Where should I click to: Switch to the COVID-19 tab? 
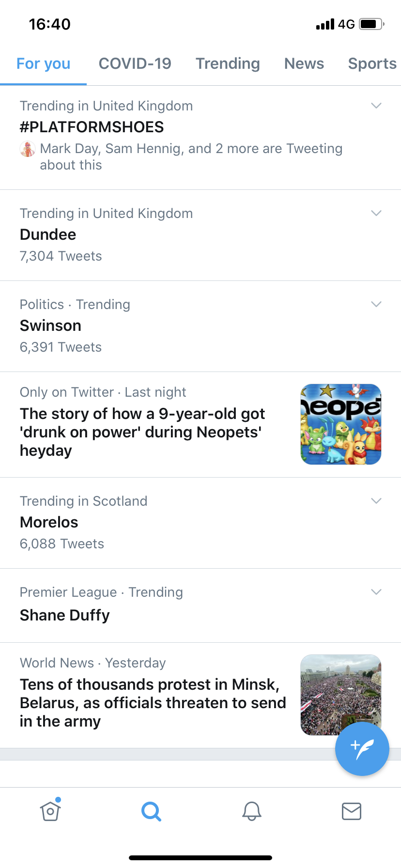tap(135, 63)
